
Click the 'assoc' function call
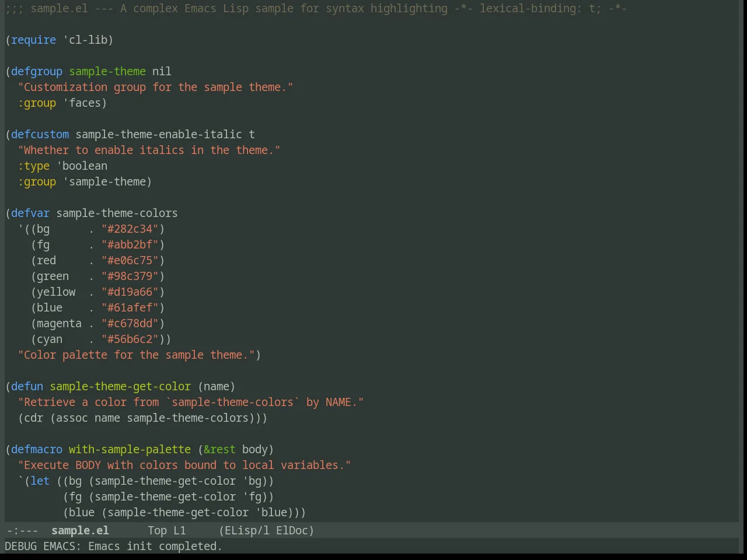[72, 418]
